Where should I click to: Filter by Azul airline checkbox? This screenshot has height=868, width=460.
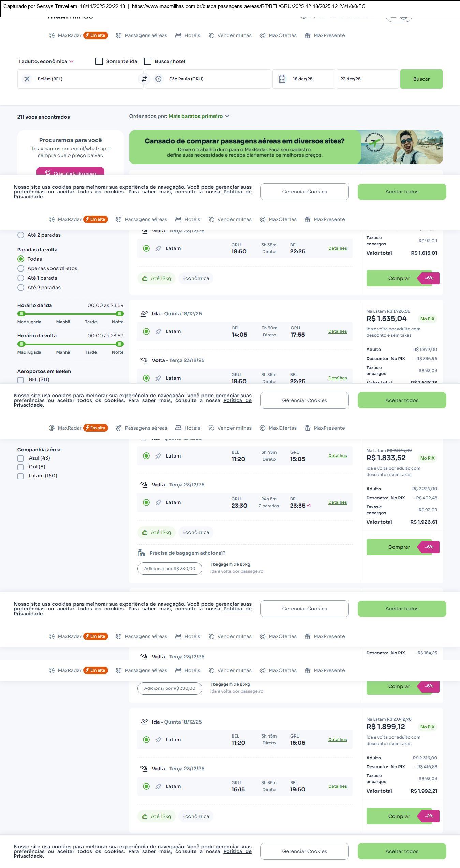[x=20, y=458]
